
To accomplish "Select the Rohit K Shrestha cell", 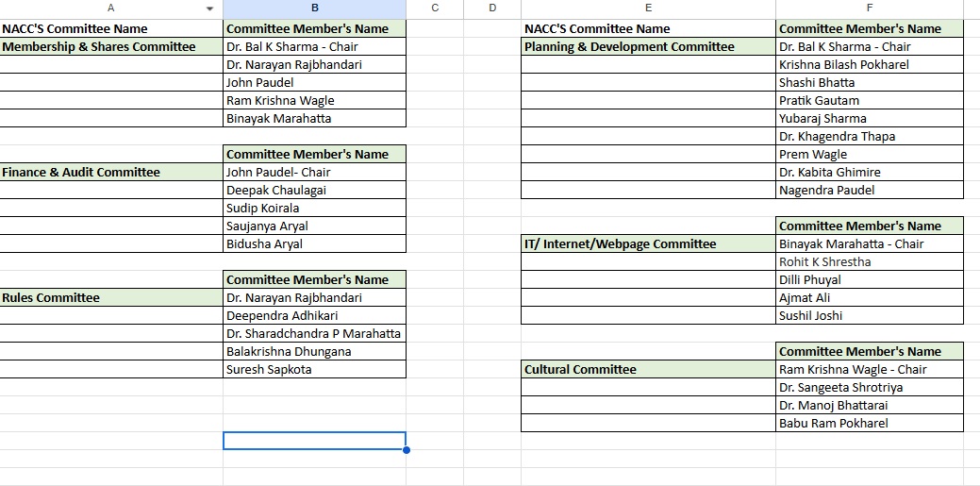I will (x=870, y=262).
